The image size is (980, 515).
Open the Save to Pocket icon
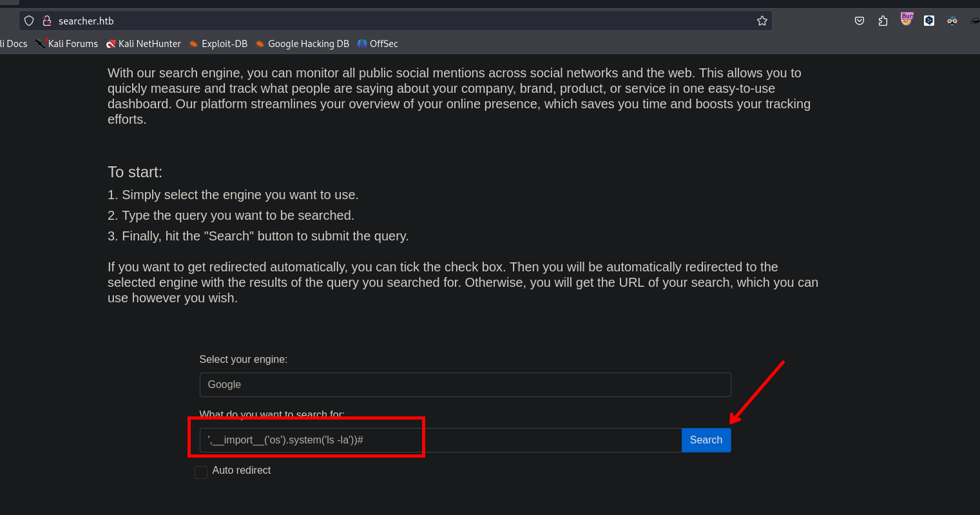(860, 21)
